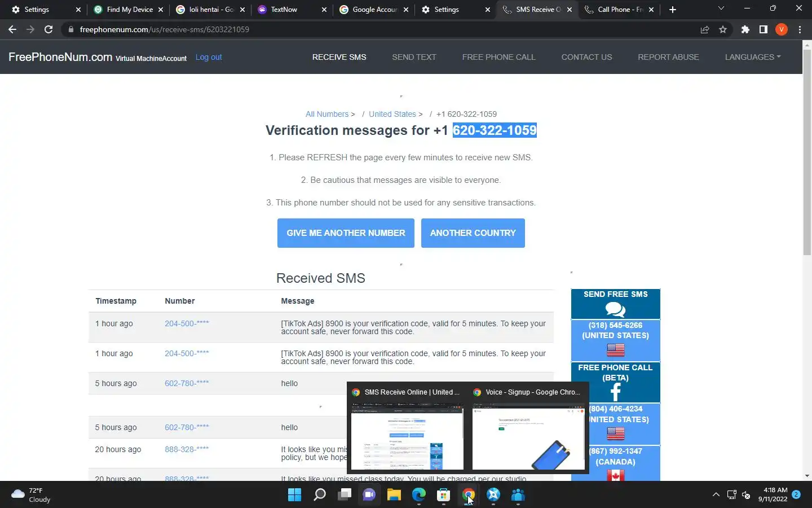812x508 pixels.
Task: Open tab search dropdown arrow
Action: pyautogui.click(x=721, y=8)
